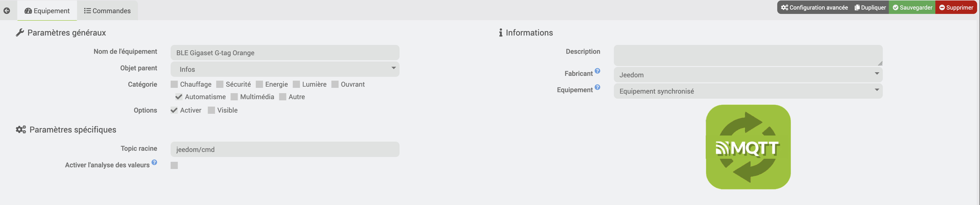Delete equipment with Supprimer button
The height and width of the screenshot is (205, 980).
[x=956, y=8]
